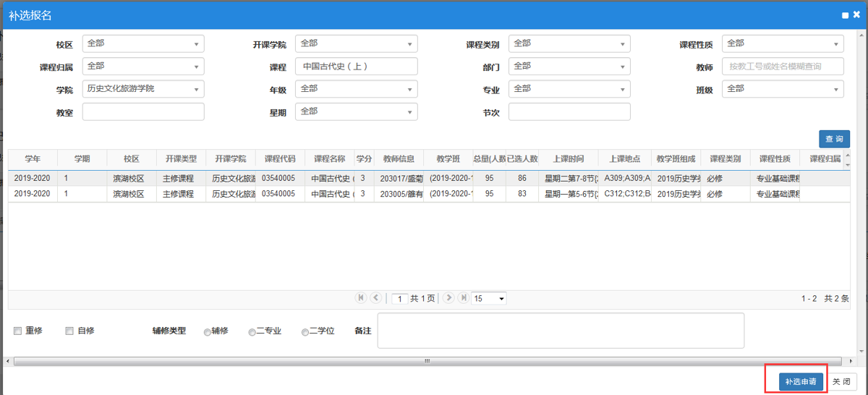The width and height of the screenshot is (868, 395).
Task: Sort by 课程名称 column header
Action: (x=329, y=159)
